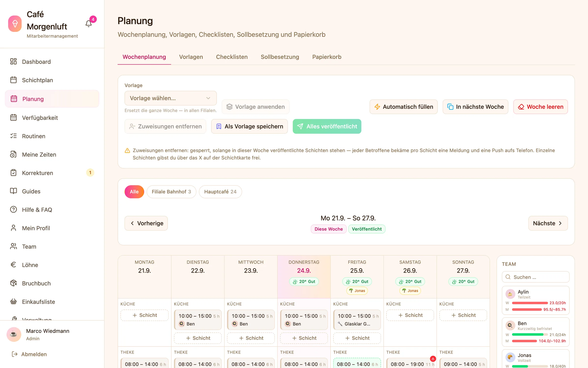Switch to the Checklisten tab
Screen dimensions: 588x368
232,57
